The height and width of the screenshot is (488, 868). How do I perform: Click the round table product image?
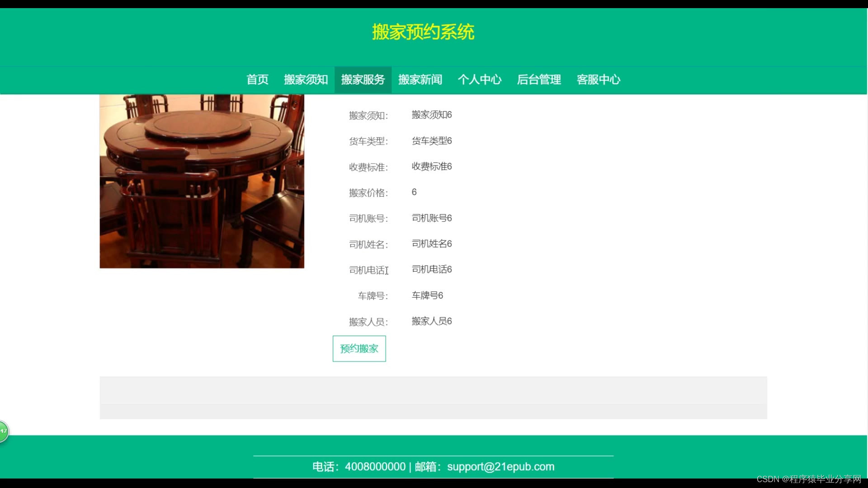click(x=202, y=181)
